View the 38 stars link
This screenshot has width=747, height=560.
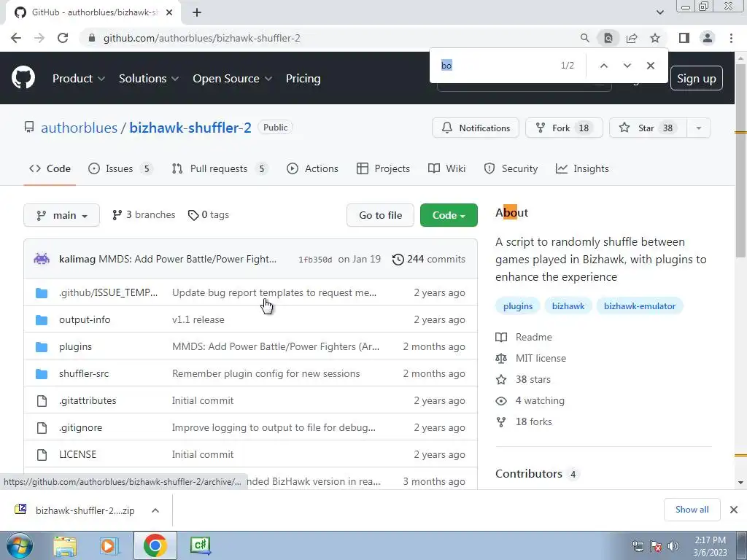pos(523,379)
